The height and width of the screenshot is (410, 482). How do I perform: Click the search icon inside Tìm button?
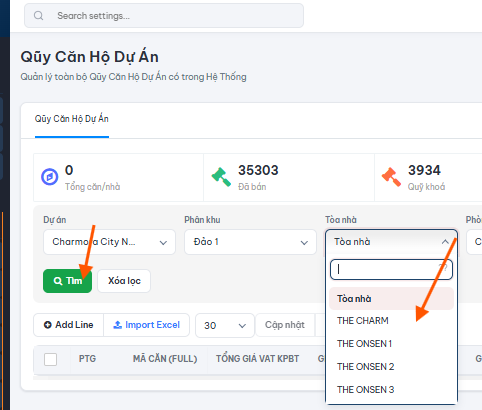point(58,281)
